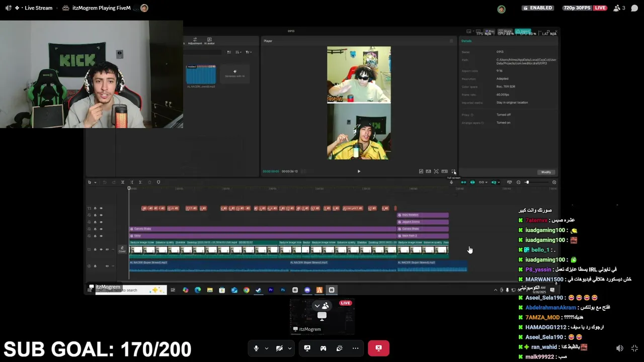Viewport: 644px width, 362px height.
Task: Click the 720p 30FPS LIVE quality badge
Action: tap(585, 8)
